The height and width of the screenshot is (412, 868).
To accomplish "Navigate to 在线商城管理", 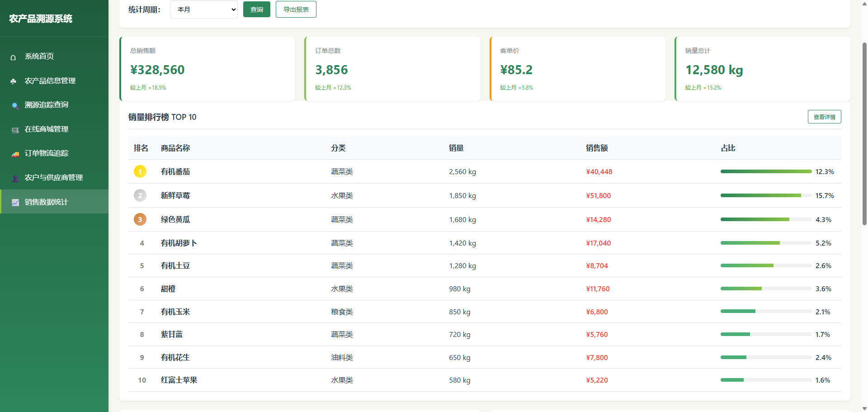I will (x=54, y=129).
